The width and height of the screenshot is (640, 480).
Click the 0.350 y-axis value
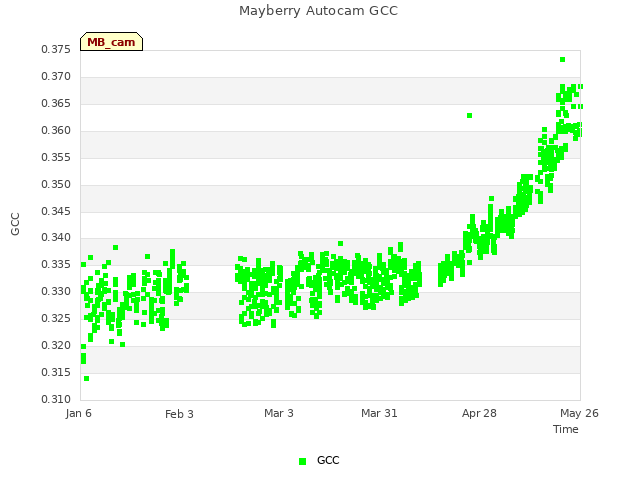coord(56,184)
